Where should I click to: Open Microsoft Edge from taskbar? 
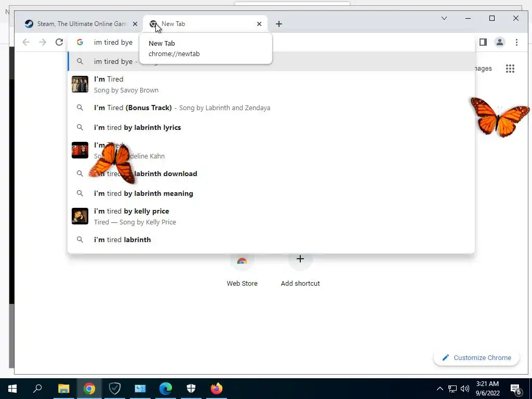[x=166, y=389]
